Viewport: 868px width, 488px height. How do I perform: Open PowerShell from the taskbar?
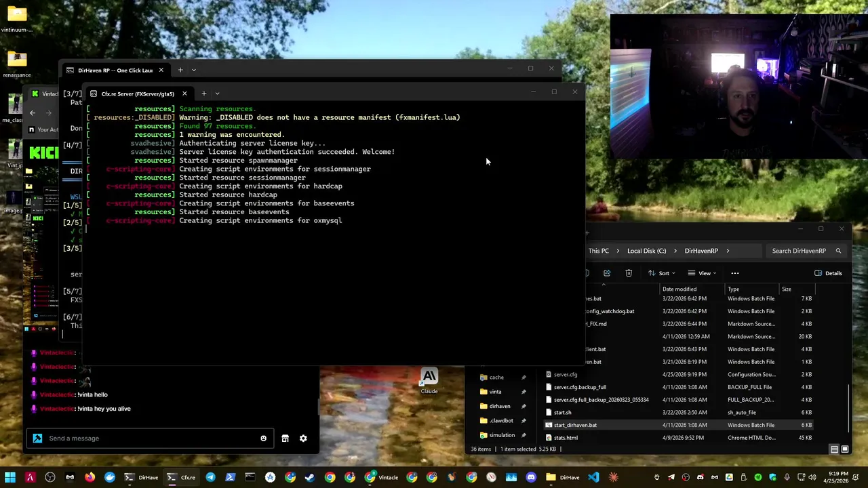point(230,478)
